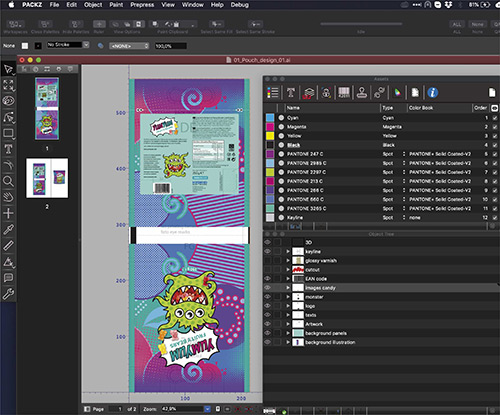Open the layers stack asset icon

308,93
